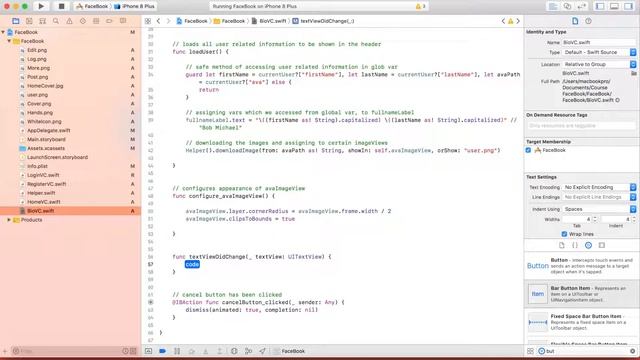
Task: Collapse the FaceBook group folder triangle
Action: point(9,41)
